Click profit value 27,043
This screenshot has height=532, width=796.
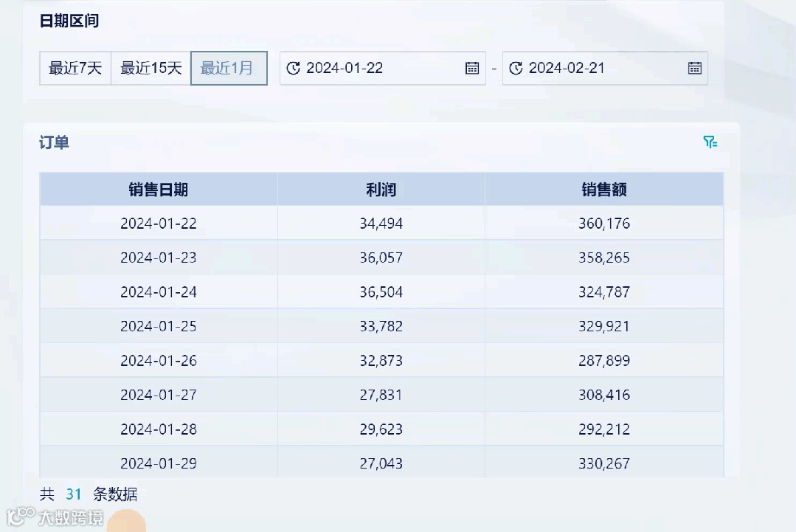tap(381, 463)
